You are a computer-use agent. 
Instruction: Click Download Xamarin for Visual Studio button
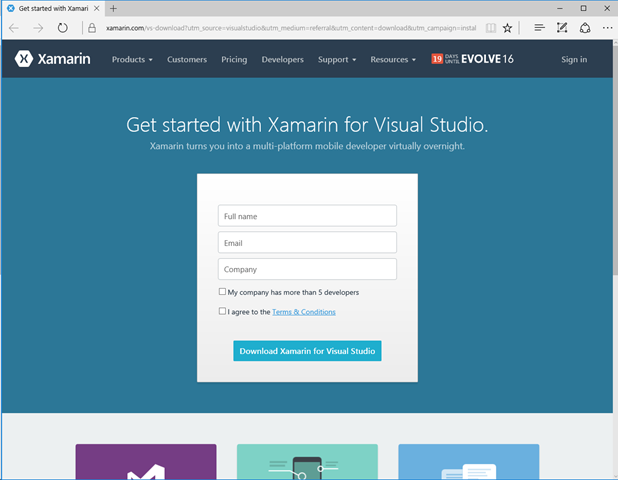[x=307, y=351]
